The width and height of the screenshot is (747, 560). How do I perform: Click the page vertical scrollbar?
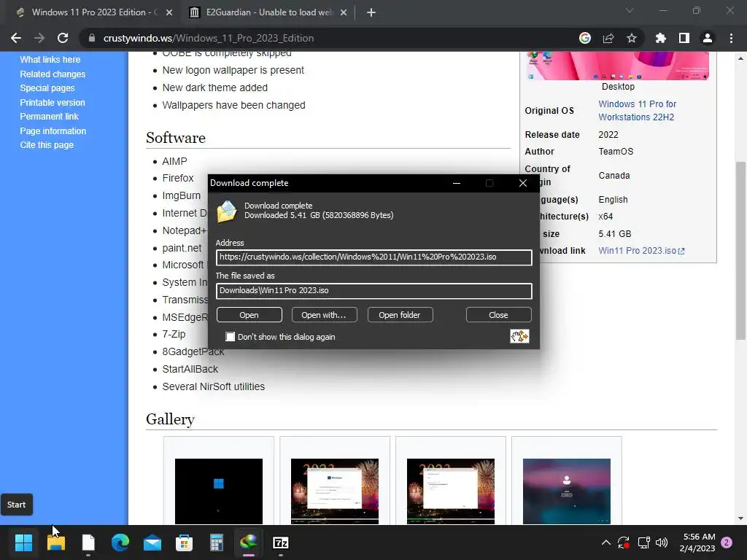740,251
